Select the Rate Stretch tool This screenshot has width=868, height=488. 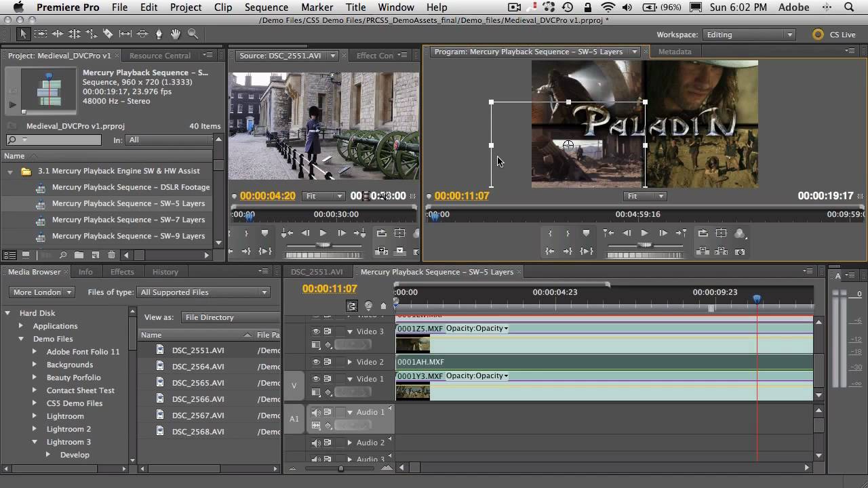[x=92, y=34]
